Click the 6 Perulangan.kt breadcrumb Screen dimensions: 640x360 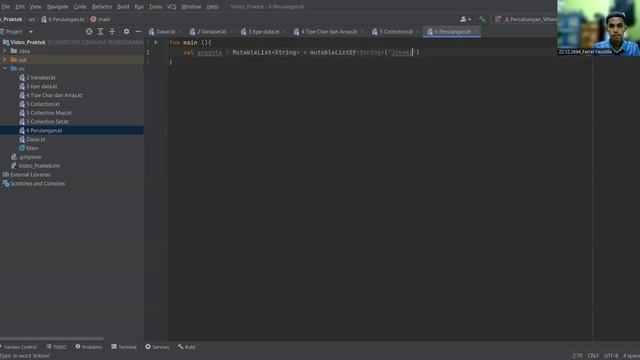coord(62,19)
